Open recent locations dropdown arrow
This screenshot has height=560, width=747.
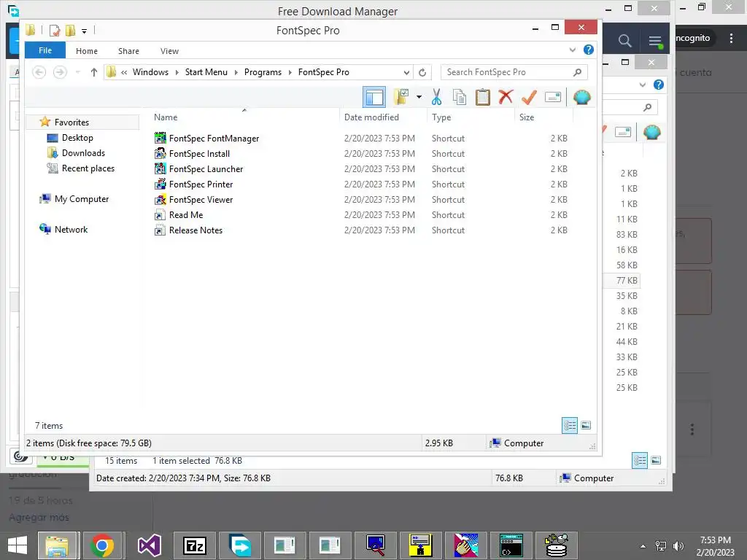pyautogui.click(x=77, y=72)
